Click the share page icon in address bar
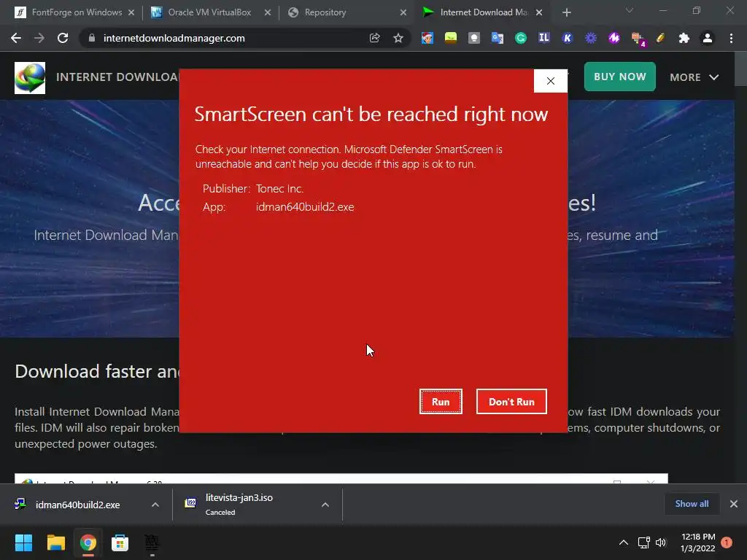 [x=374, y=38]
